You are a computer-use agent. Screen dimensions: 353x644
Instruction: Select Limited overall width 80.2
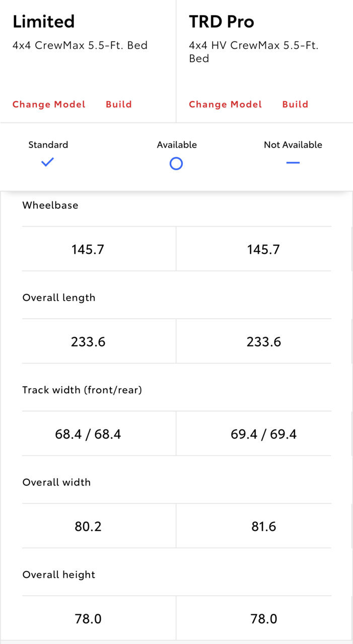(x=88, y=527)
